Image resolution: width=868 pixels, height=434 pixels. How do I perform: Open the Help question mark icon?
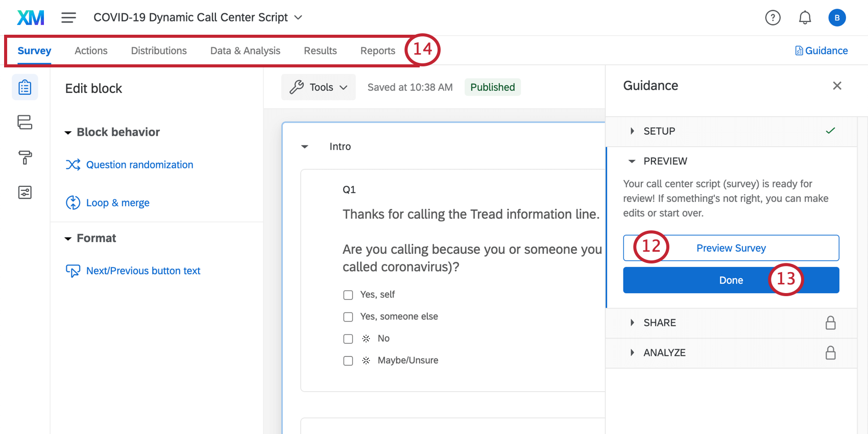773,18
